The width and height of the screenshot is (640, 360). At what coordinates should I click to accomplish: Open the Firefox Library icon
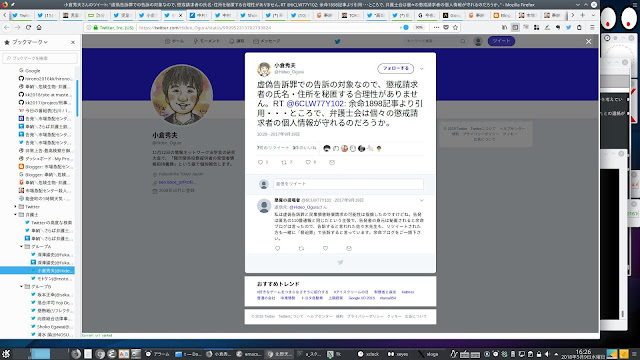505,27
